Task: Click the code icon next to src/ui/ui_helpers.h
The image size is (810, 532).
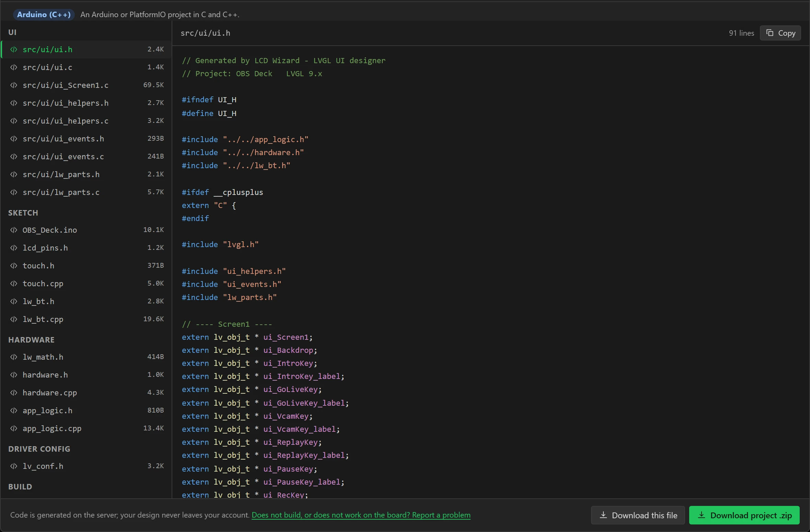Action: point(14,103)
